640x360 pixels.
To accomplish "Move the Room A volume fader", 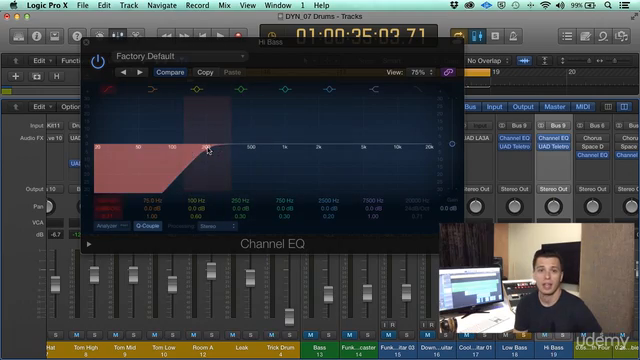I will click(x=211, y=271).
